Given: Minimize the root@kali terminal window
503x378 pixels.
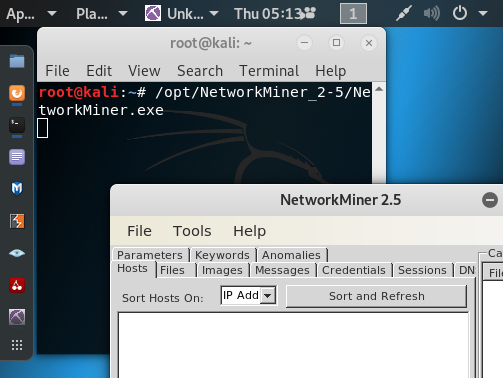Looking at the screenshot, I should coord(304,43).
